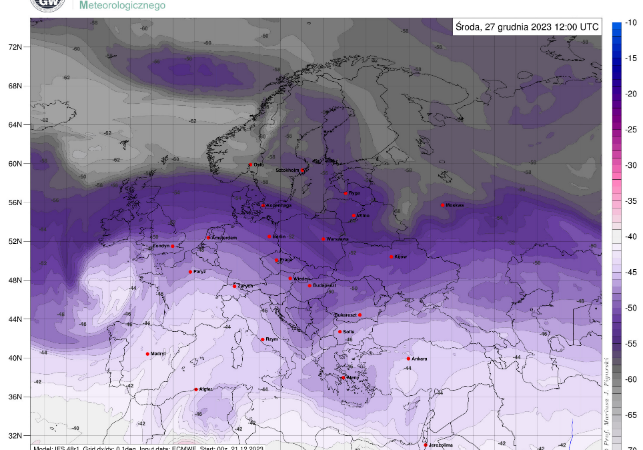Click the 'Meteorologicznego' header text
Viewport: 643px width, 450px height.
coord(123,6)
